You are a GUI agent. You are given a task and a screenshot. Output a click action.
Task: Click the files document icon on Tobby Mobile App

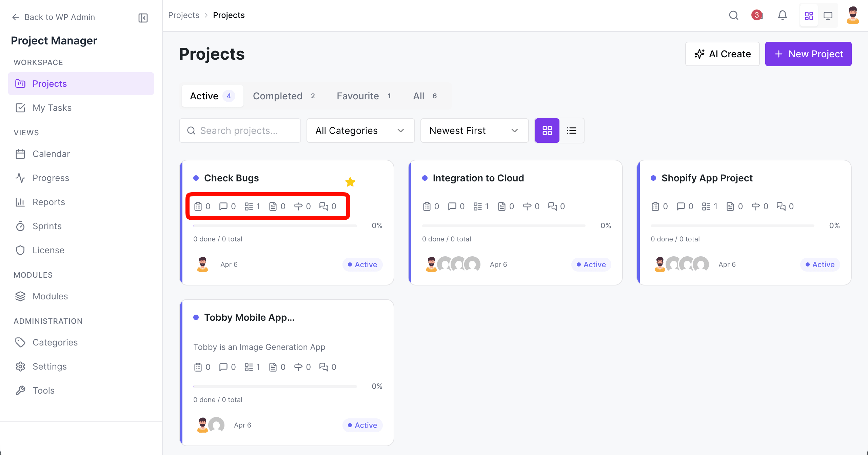pyautogui.click(x=273, y=367)
